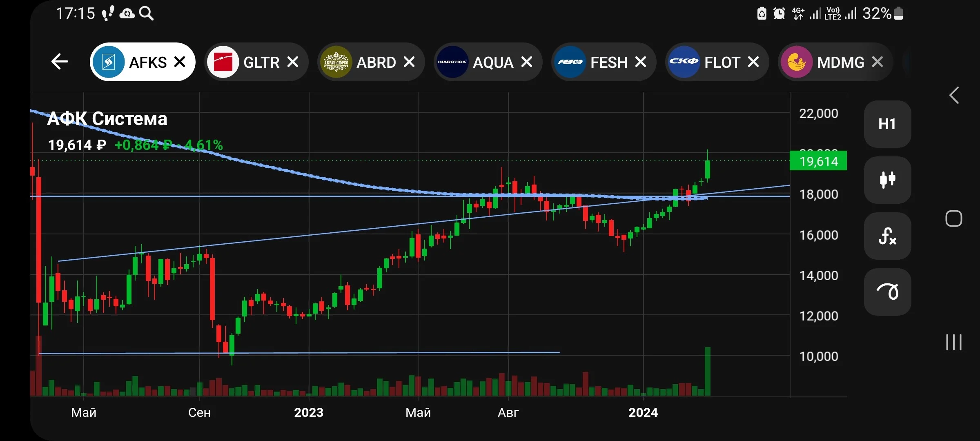The width and height of the screenshot is (980, 441).
Task: Tap the АФК Система chart title
Action: (107, 119)
